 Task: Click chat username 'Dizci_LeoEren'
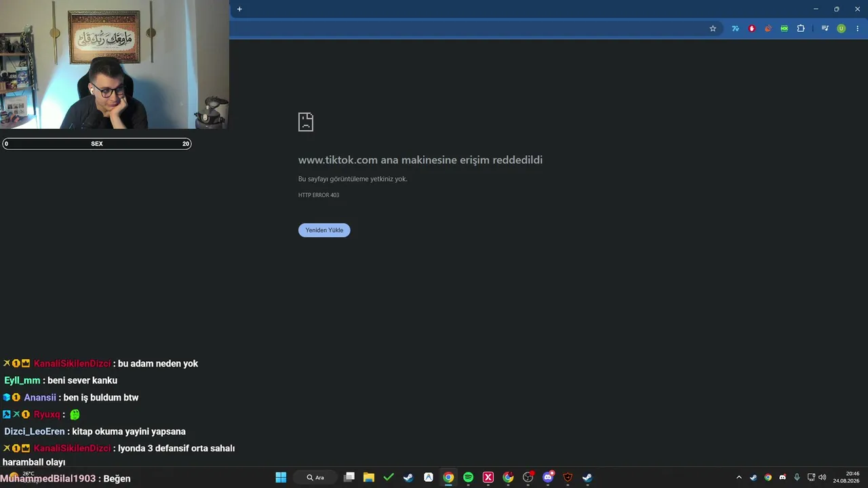[35, 431]
